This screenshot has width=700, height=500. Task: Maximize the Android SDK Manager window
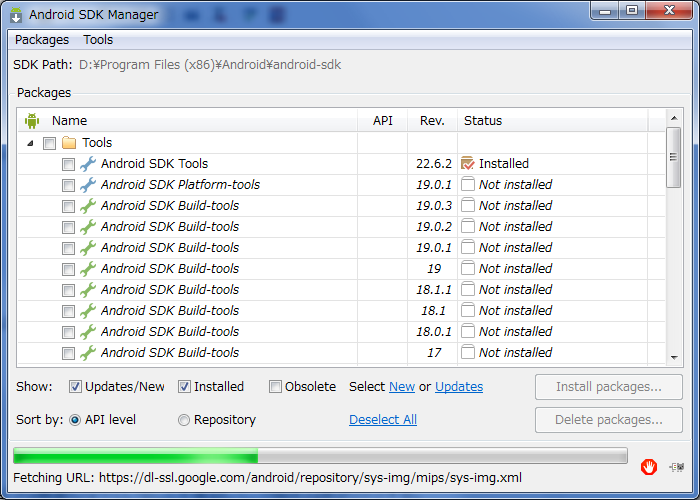click(632, 11)
